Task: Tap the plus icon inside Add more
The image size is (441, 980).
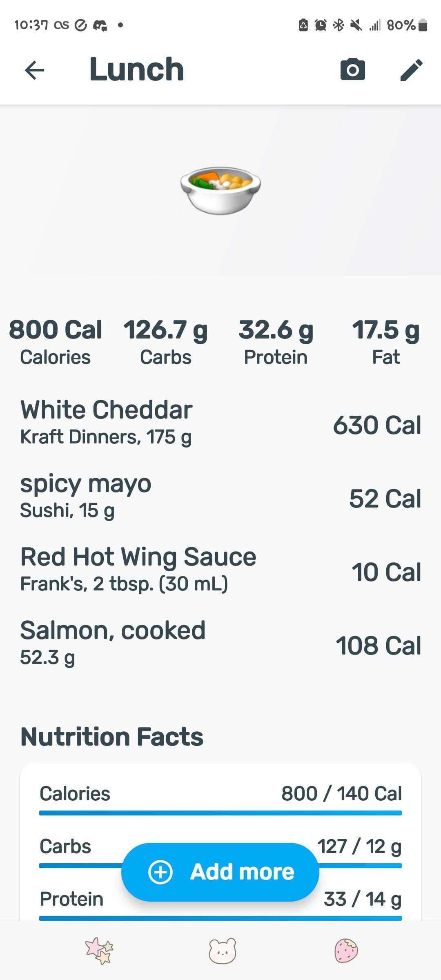Action: [160, 872]
